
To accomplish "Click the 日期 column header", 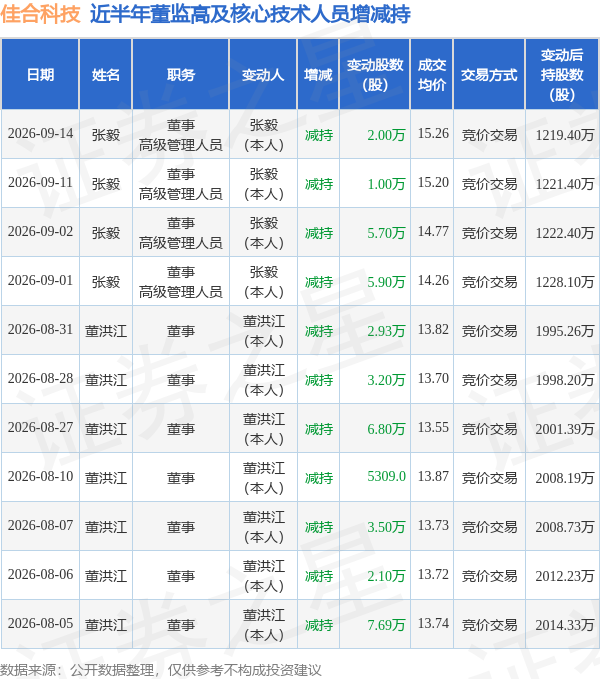I will [40, 74].
